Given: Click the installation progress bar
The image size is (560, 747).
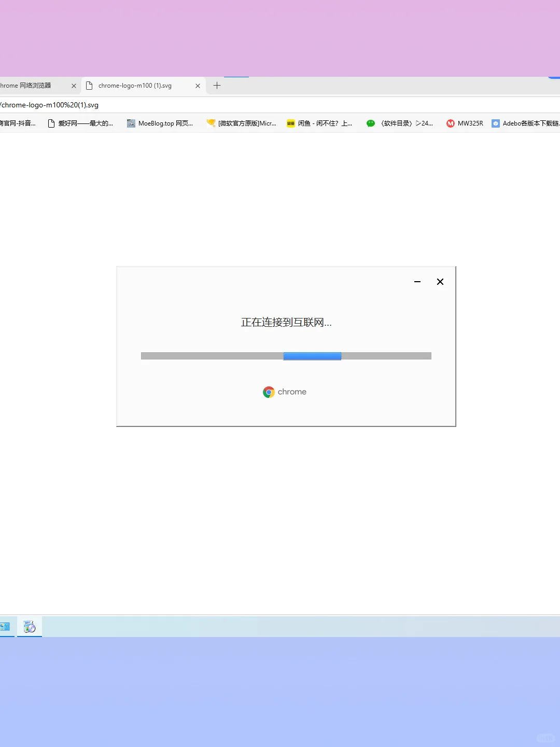Looking at the screenshot, I should coord(286,356).
